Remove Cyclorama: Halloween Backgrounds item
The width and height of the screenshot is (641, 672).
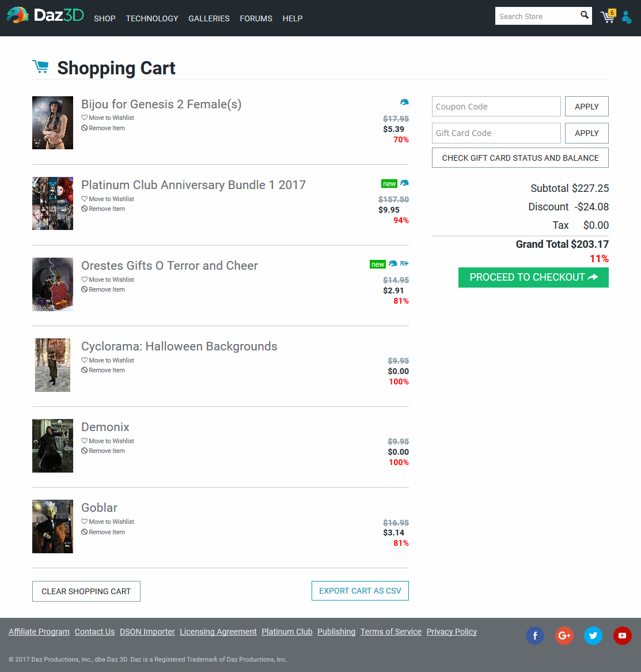[103, 370]
